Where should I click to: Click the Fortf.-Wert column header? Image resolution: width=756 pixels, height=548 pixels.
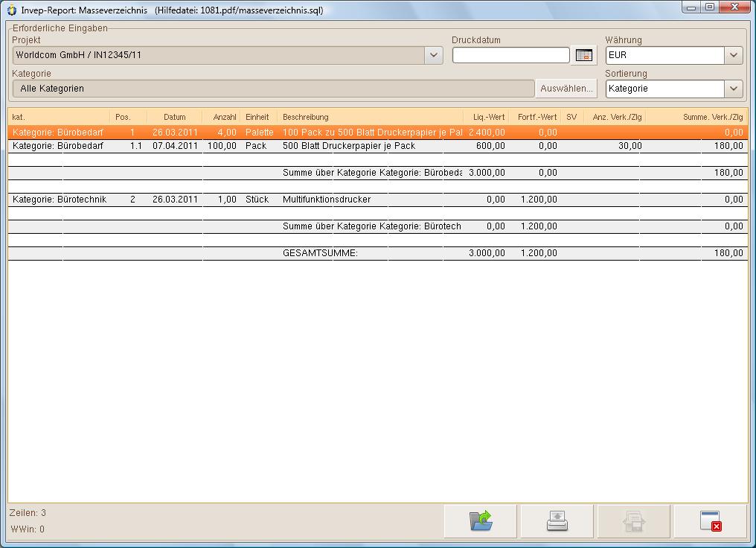pos(535,117)
